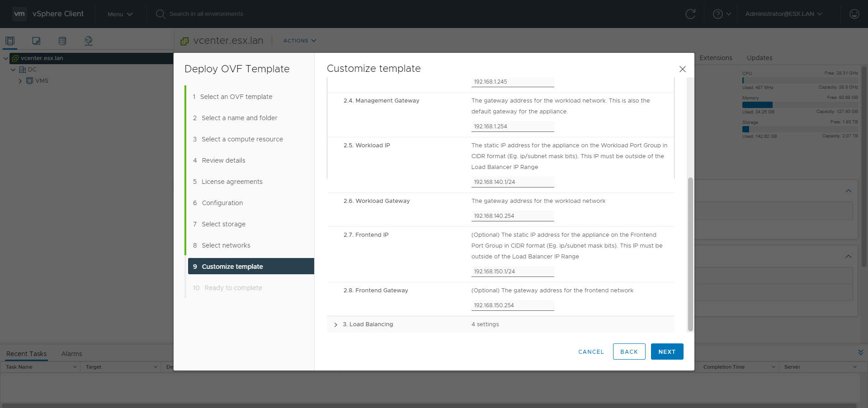Collapse the DC datacenter tree node
Image resolution: width=868 pixels, height=408 pixels.
(x=13, y=70)
